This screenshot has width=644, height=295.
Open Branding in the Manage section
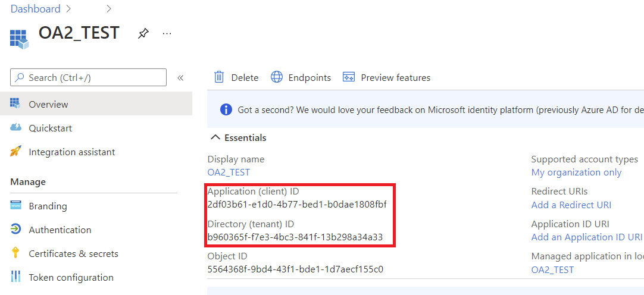click(x=48, y=206)
